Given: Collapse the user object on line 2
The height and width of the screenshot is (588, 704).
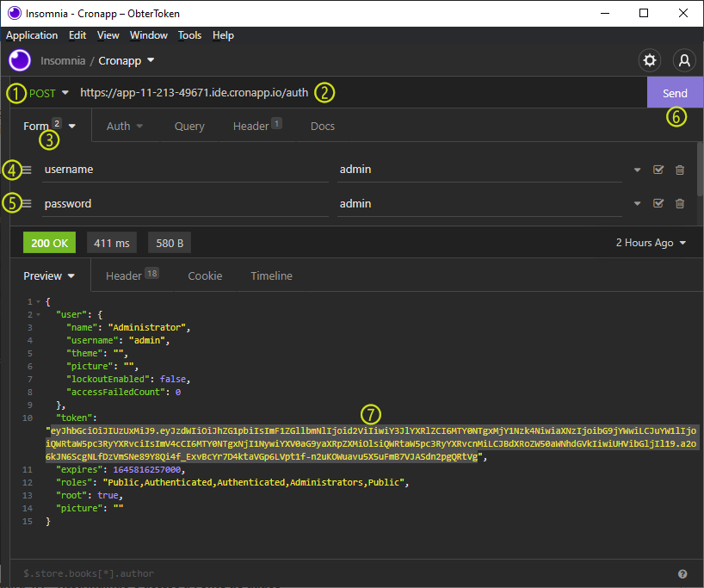Looking at the screenshot, I should [x=38, y=315].
